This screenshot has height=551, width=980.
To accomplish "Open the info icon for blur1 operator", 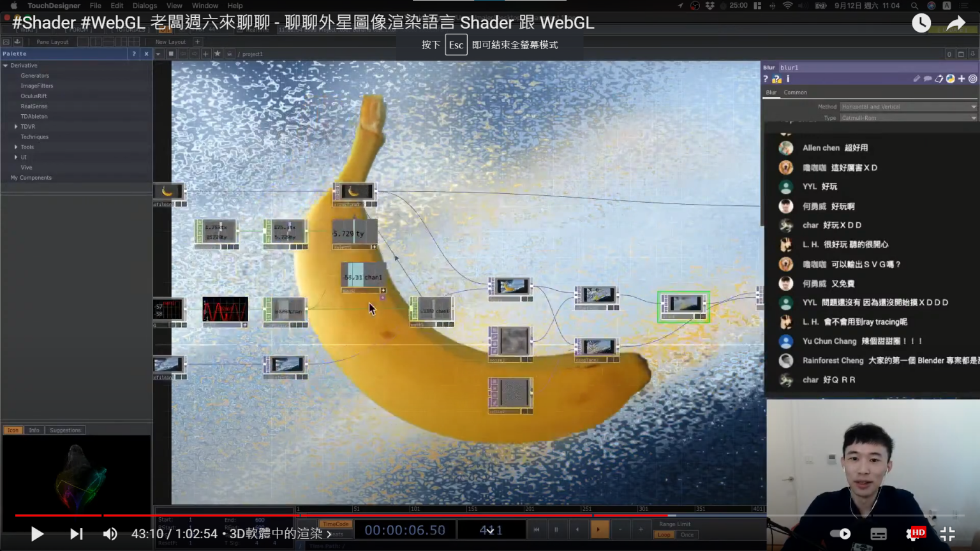I will pyautogui.click(x=788, y=78).
